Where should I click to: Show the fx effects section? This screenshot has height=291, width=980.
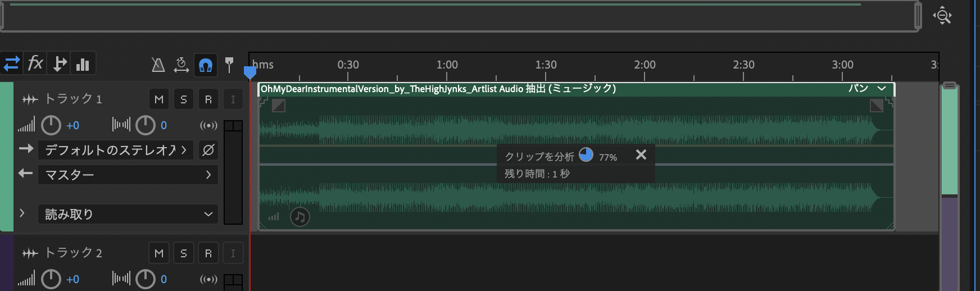[x=35, y=63]
